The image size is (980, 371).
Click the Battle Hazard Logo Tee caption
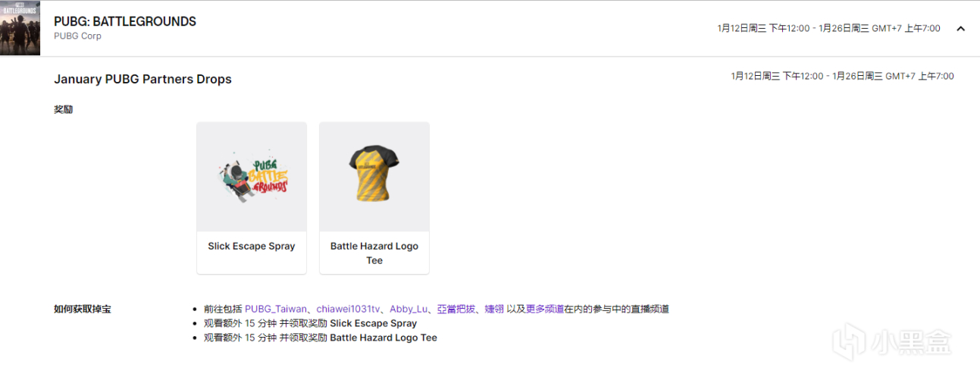(x=374, y=253)
